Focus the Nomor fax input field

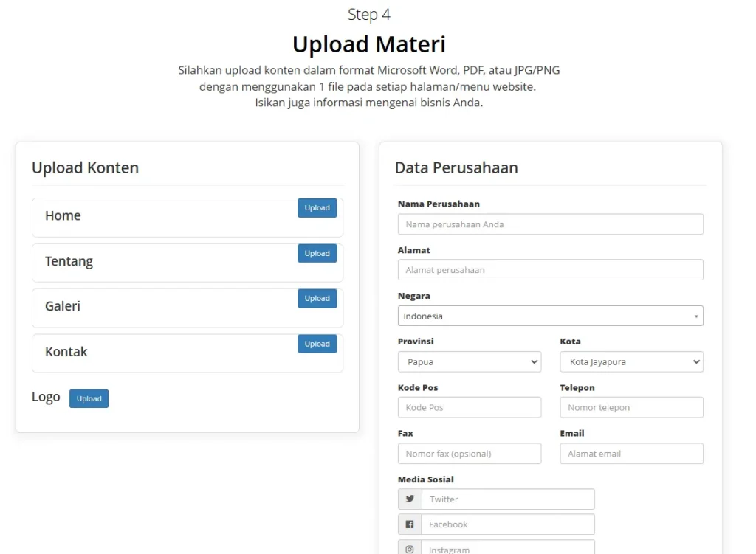tap(470, 454)
